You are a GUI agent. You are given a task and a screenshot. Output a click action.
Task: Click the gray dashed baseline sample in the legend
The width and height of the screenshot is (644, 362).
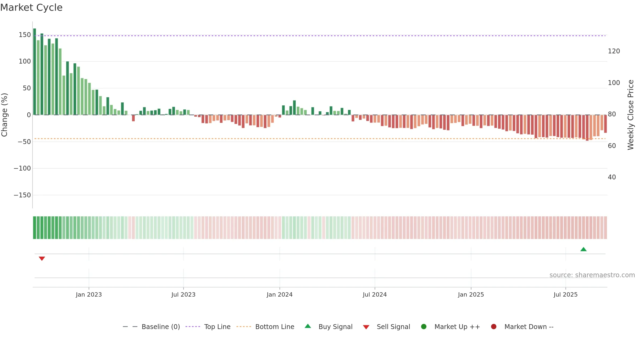click(130, 327)
